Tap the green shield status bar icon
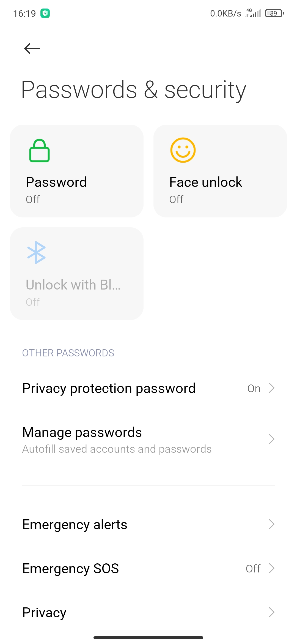This screenshot has width=297, height=644. point(45,13)
